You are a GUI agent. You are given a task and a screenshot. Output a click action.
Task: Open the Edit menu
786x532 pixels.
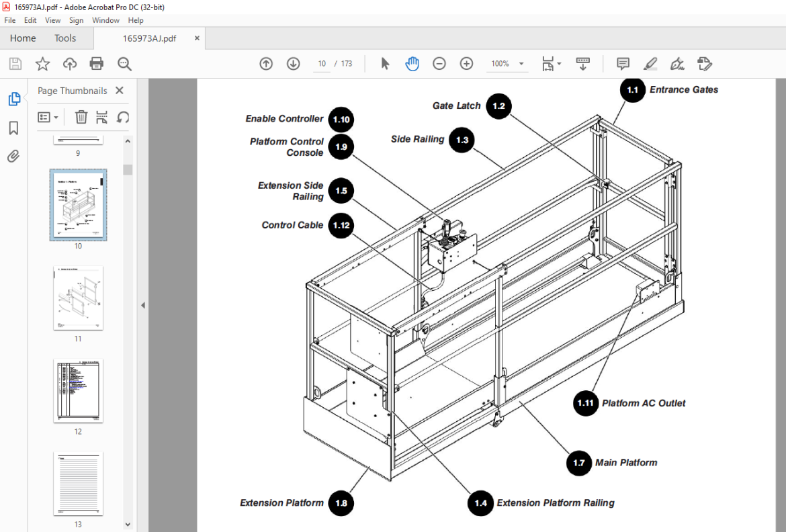click(x=30, y=20)
